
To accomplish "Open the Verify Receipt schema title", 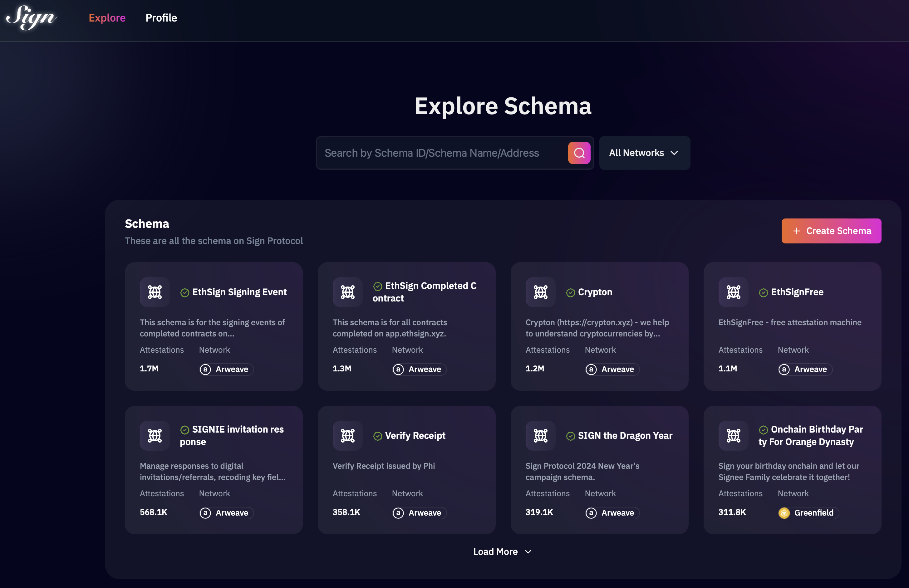I will tap(415, 436).
